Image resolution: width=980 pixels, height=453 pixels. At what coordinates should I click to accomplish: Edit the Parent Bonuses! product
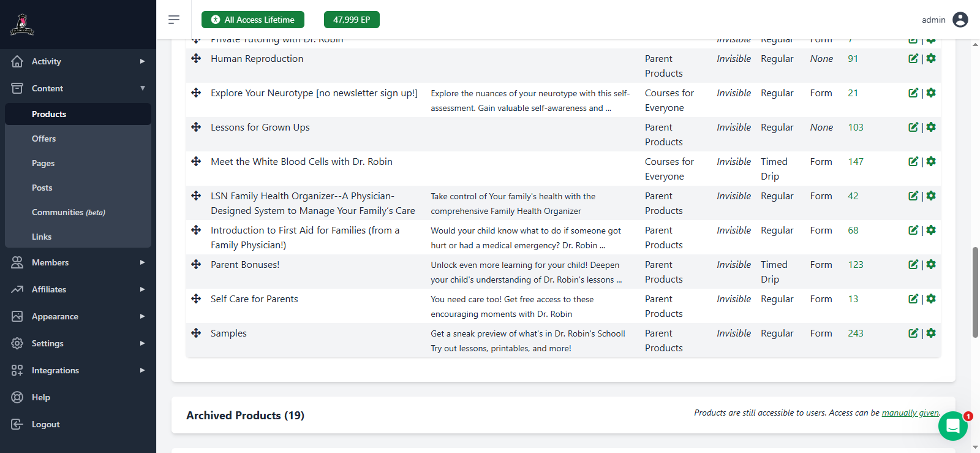[x=913, y=265]
